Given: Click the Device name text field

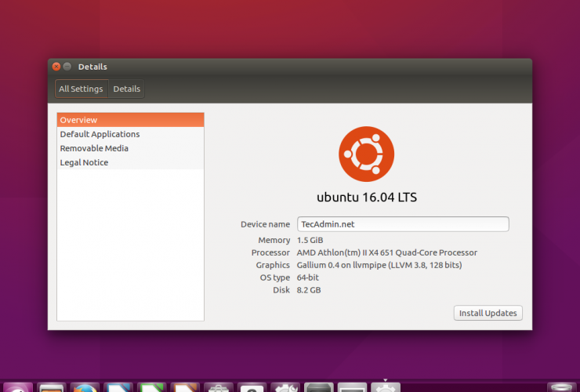Looking at the screenshot, I should (403, 224).
